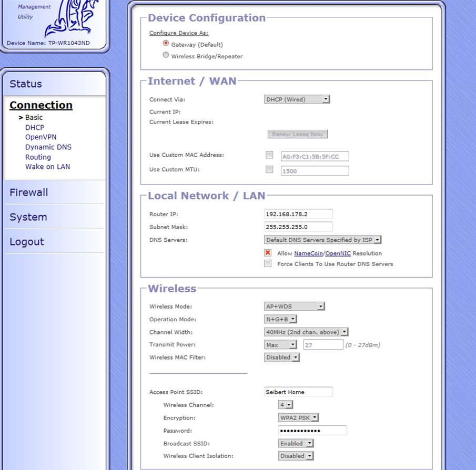
Task: Click the Configure Device As label
Action: click(179, 33)
